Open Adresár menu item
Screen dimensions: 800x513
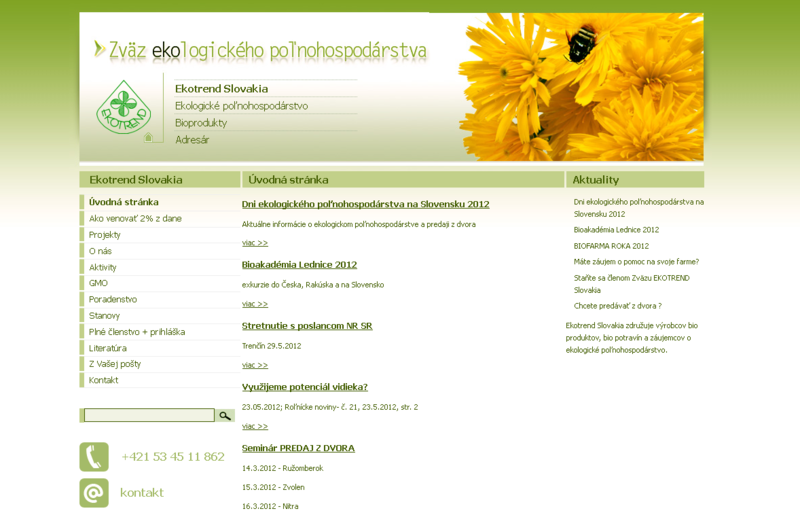pos(192,140)
